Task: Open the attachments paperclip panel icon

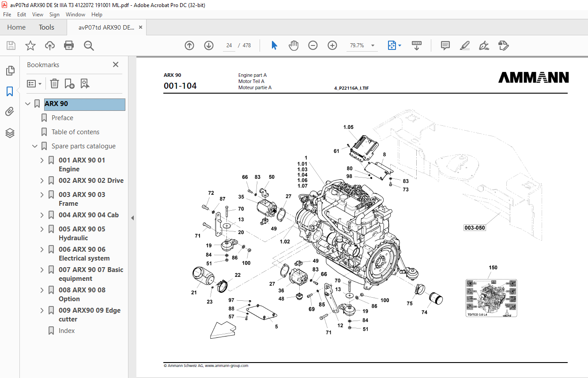Action: 10,112
